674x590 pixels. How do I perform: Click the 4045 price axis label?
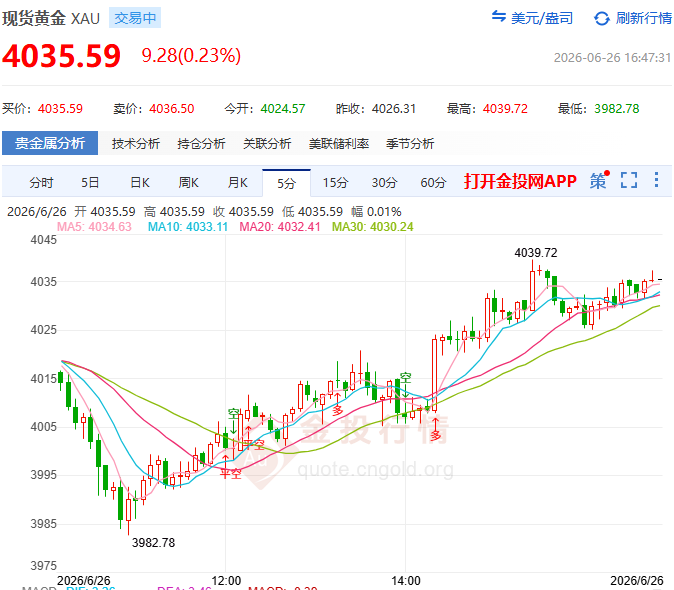pyautogui.click(x=43, y=240)
